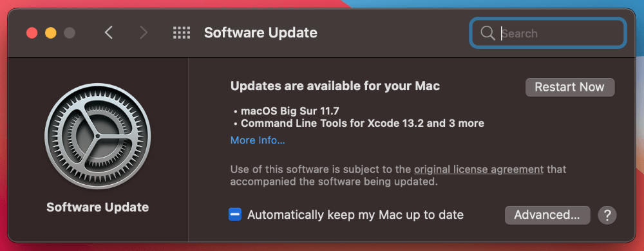The height and width of the screenshot is (251, 644).
Task: Open the More Info… link
Action: 258,141
